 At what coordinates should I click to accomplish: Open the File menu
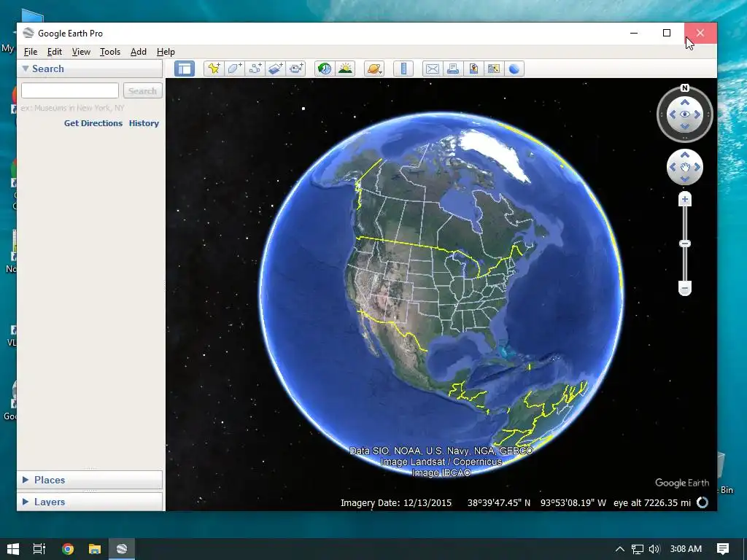31,52
